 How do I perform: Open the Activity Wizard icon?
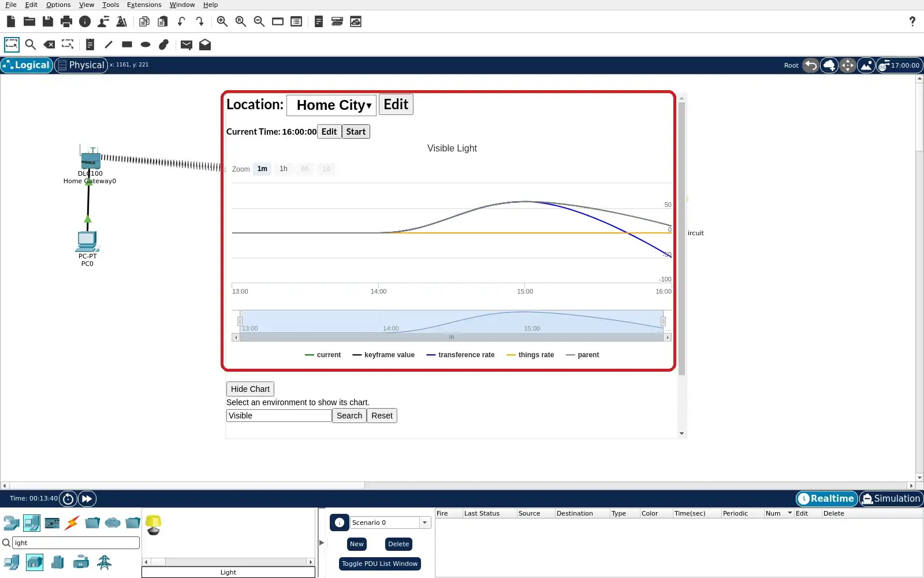point(103,21)
